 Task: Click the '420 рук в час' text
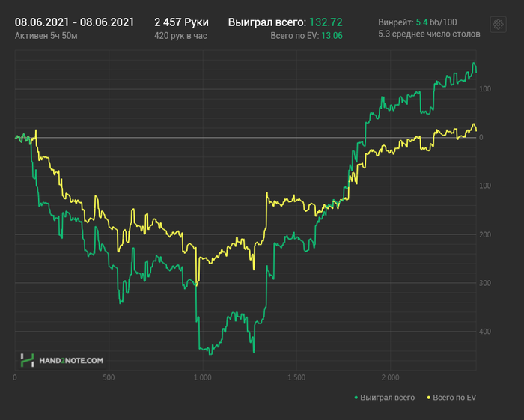click(x=180, y=36)
